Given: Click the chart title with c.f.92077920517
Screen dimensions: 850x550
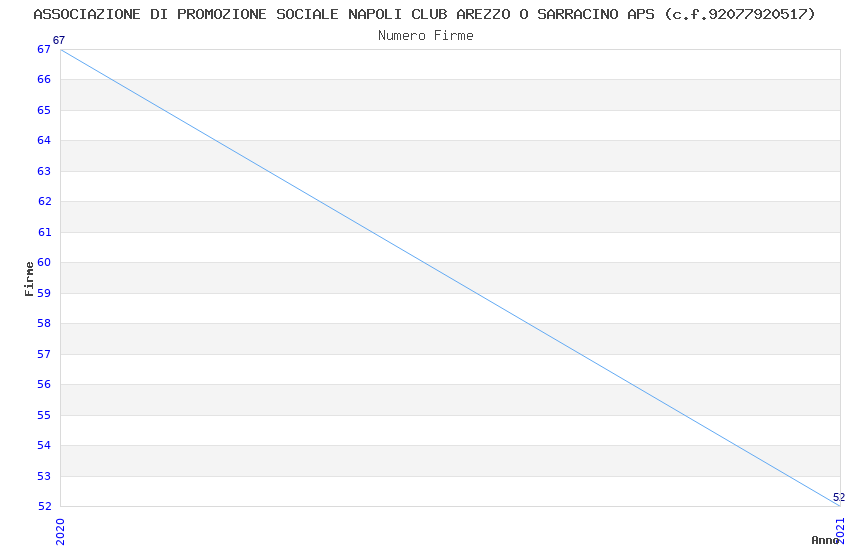Looking at the screenshot, I should [424, 15].
